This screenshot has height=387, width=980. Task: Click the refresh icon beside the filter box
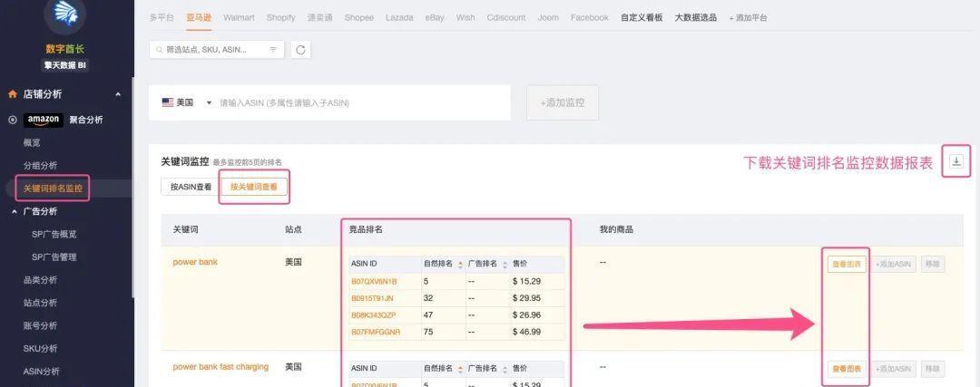click(x=300, y=50)
